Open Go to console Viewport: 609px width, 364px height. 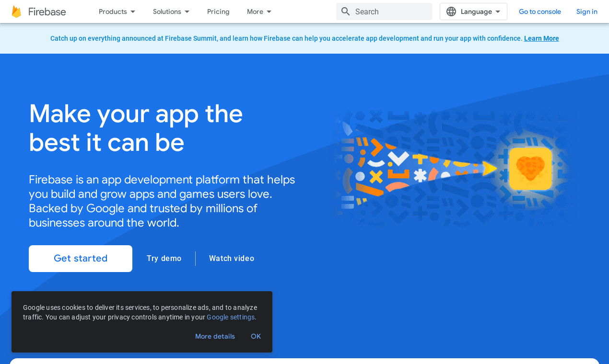[539, 11]
